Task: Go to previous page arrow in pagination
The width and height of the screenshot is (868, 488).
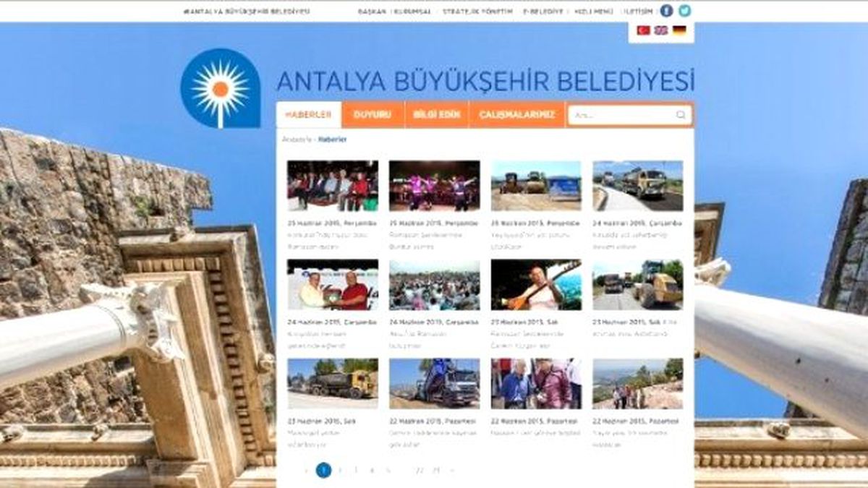Action: [307, 471]
